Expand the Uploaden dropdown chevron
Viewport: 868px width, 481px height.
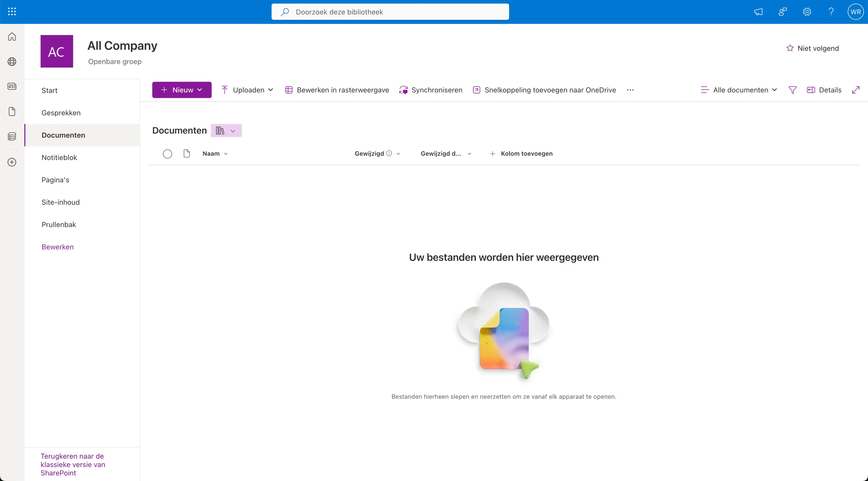pyautogui.click(x=271, y=90)
